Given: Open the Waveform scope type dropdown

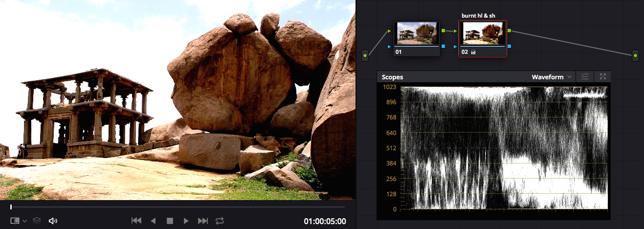Looking at the screenshot, I should click(554, 77).
